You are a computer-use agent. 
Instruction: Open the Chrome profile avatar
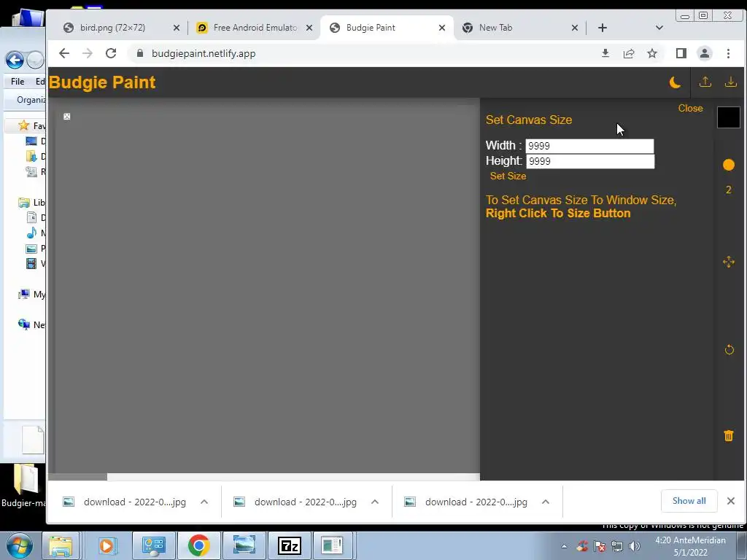tap(704, 53)
